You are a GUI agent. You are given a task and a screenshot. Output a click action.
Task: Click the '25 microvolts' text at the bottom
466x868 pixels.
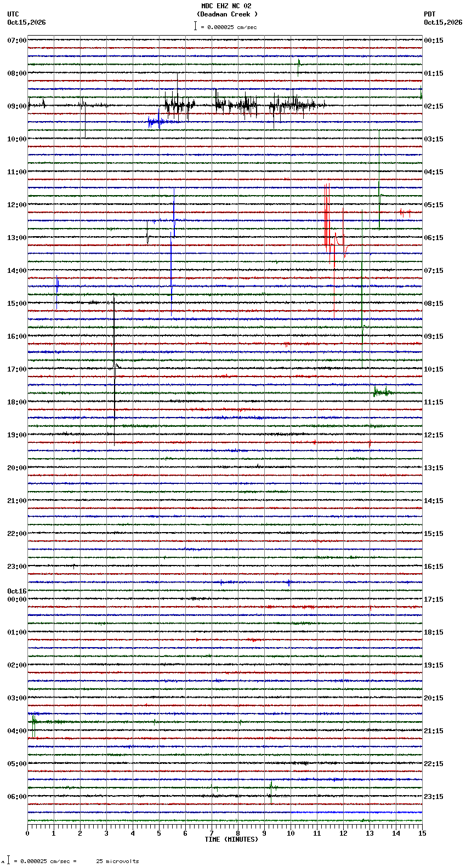coord(117,861)
